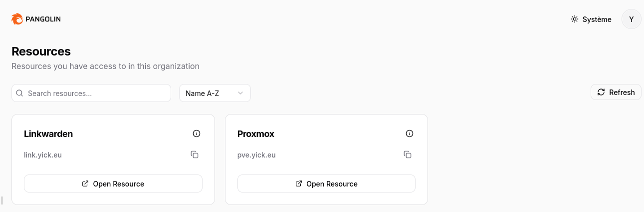Viewport: 644px width, 212px height.
Task: Click the sun theme icon
Action: click(575, 19)
